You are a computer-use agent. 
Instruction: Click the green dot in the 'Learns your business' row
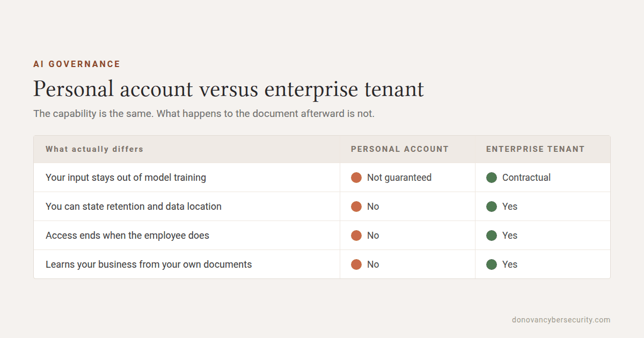coord(492,264)
